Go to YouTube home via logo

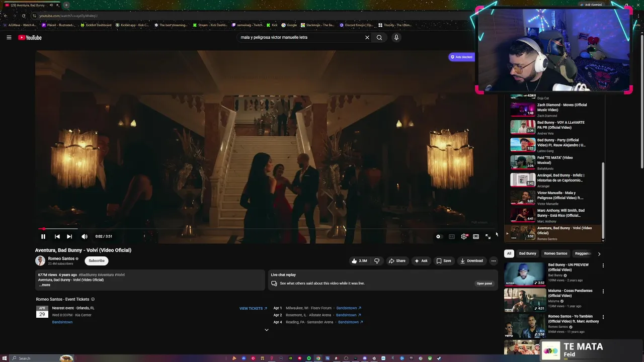click(x=30, y=38)
